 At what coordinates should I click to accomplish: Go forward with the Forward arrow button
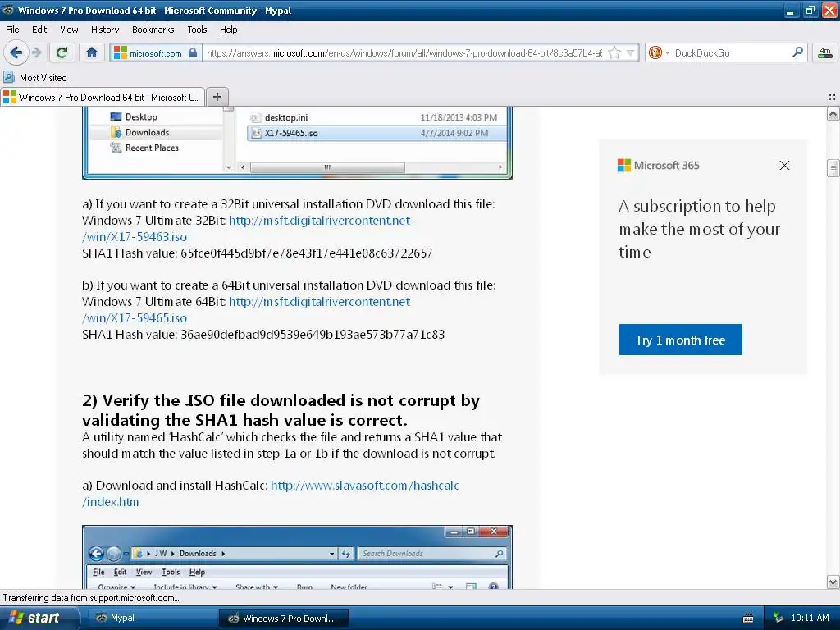36,52
